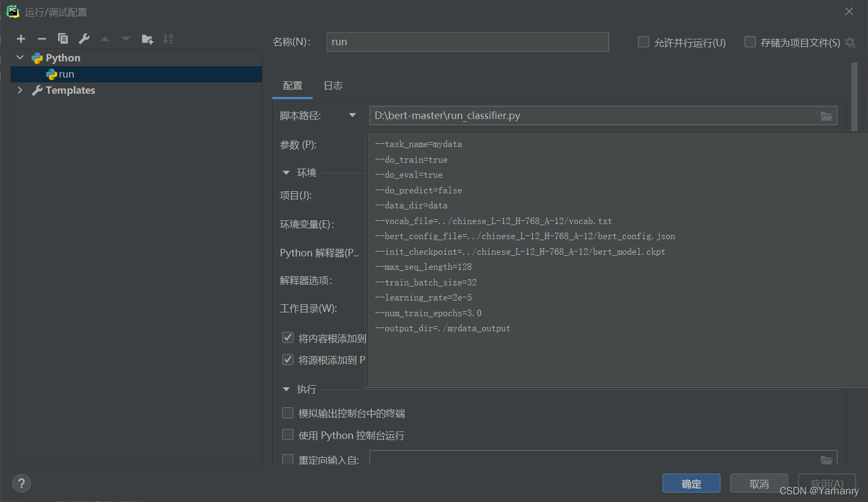Click the --do_predict=false parameter line
The height and width of the screenshot is (502, 868).
pyautogui.click(x=419, y=191)
